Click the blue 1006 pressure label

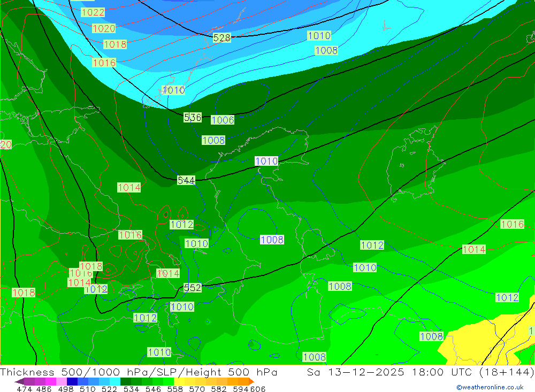coord(223,120)
